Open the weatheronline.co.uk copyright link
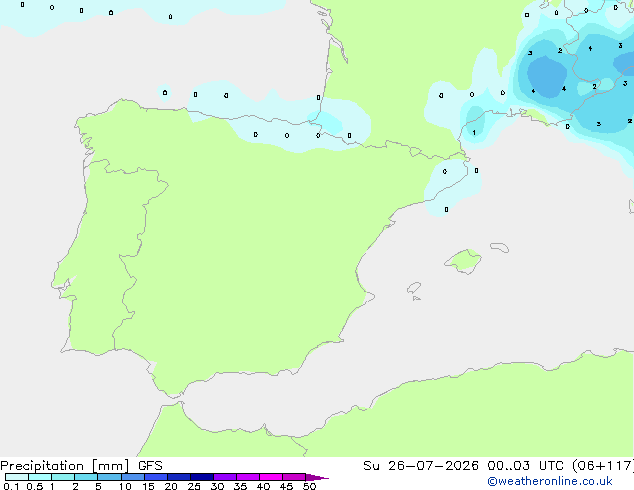The width and height of the screenshot is (634, 490). tap(549, 481)
